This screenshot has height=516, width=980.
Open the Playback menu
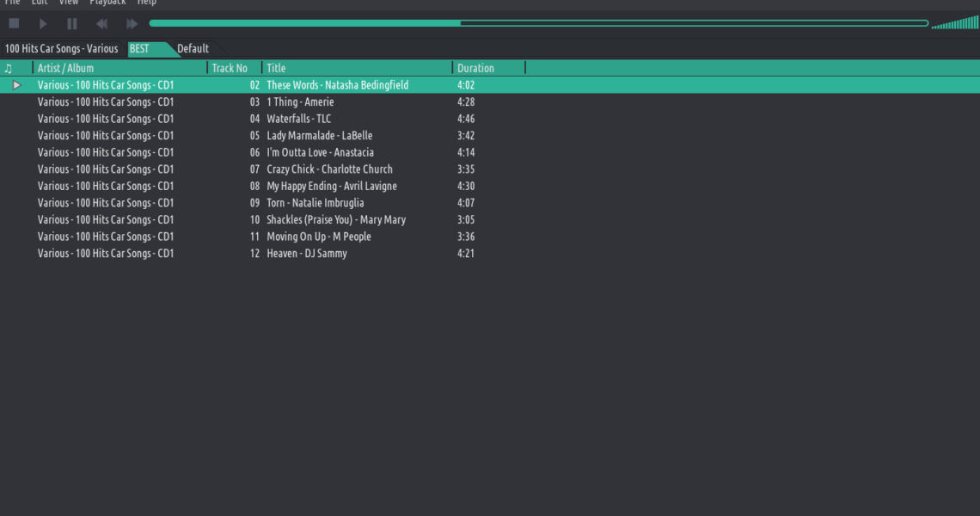pyautogui.click(x=107, y=3)
